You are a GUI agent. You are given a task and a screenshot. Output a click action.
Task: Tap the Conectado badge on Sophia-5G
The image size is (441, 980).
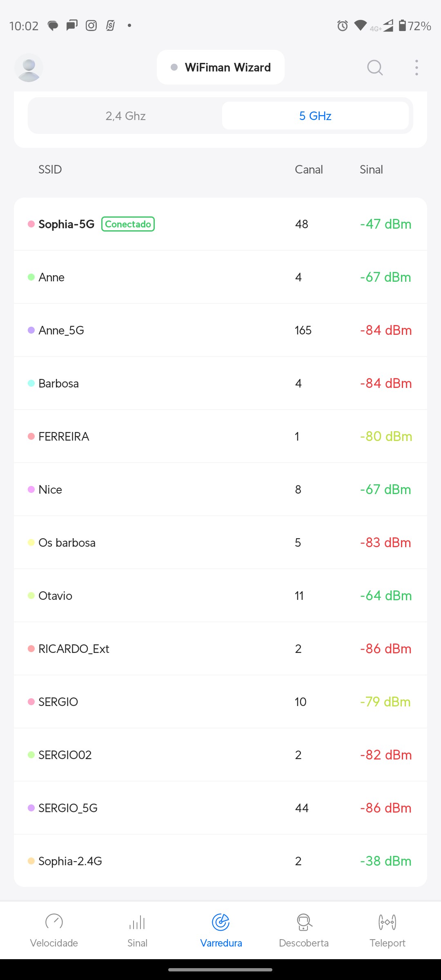coord(128,224)
